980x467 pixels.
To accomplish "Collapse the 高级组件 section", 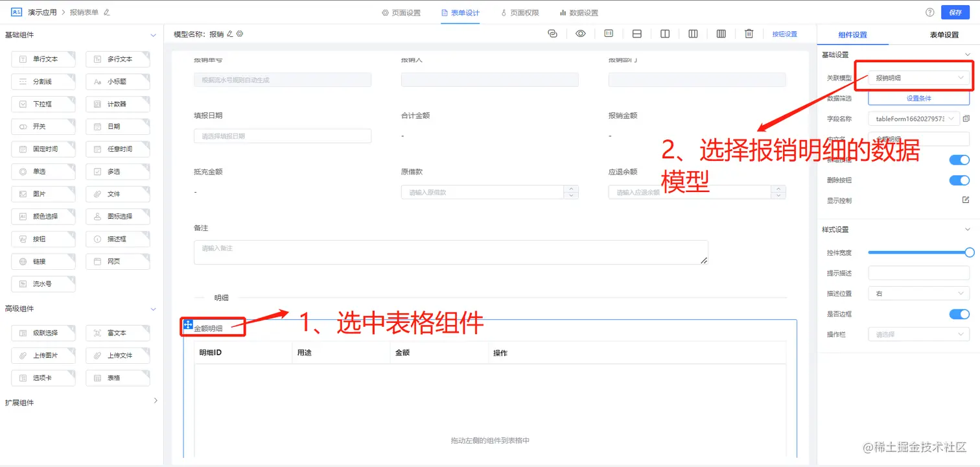I will click(x=154, y=309).
